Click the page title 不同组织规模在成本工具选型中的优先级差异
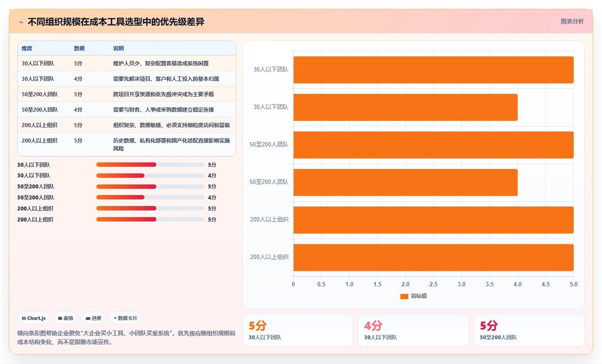The image size is (602, 364). click(116, 22)
